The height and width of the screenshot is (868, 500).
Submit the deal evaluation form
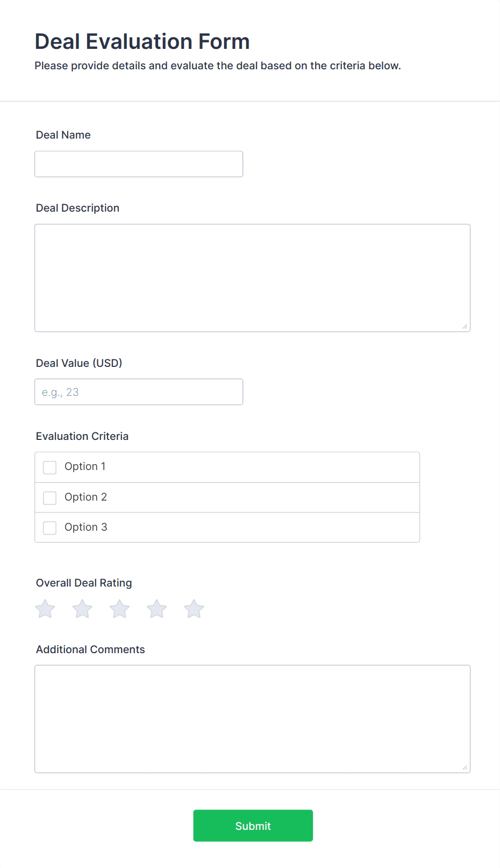click(253, 826)
